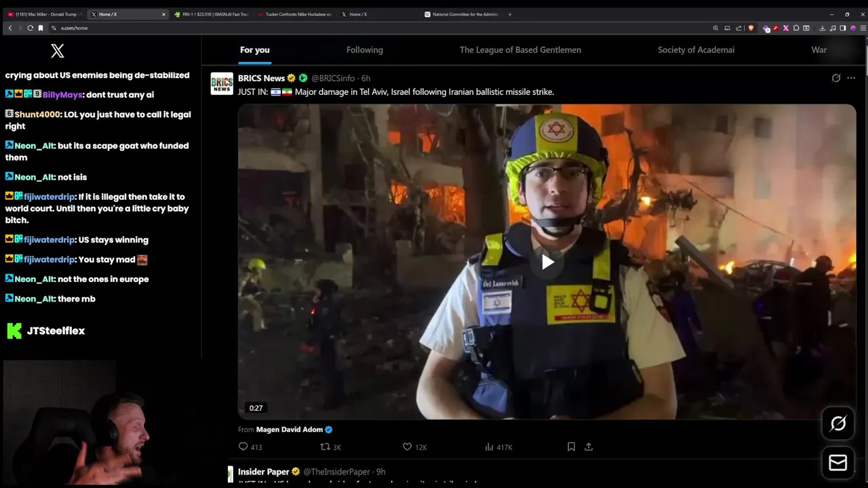
Task: Open the Insider Paper profile link
Action: coord(264,472)
